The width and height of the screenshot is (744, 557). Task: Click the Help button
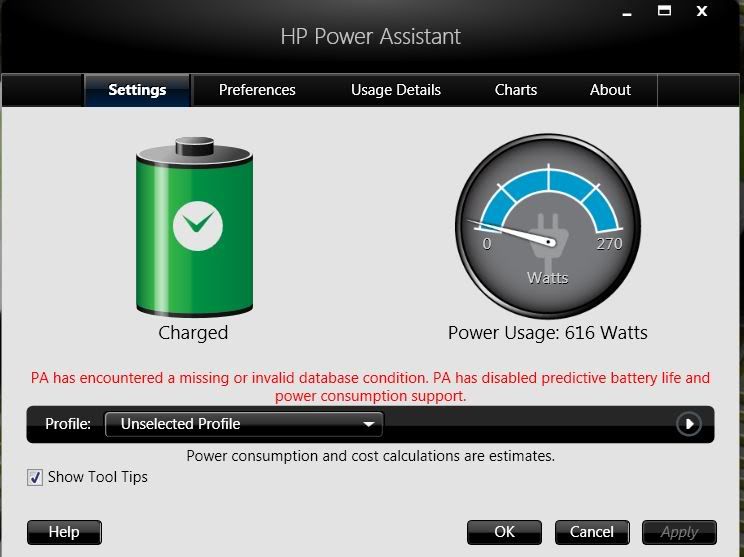click(x=64, y=532)
